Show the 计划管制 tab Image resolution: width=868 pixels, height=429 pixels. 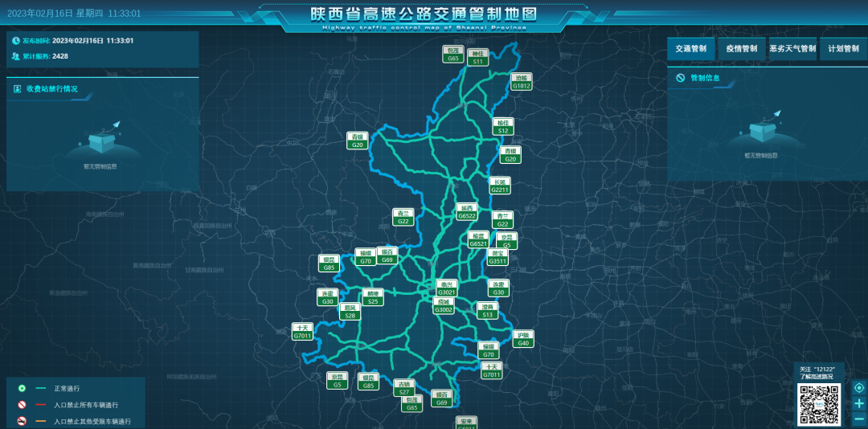(842, 49)
